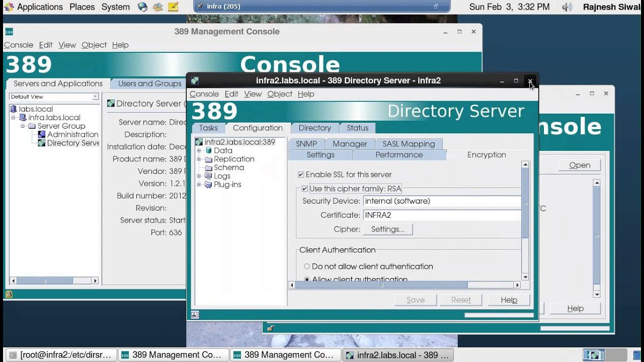The height and width of the screenshot is (362, 644).
Task: Open the note editor launcher in top panel
Action: click(x=173, y=7)
